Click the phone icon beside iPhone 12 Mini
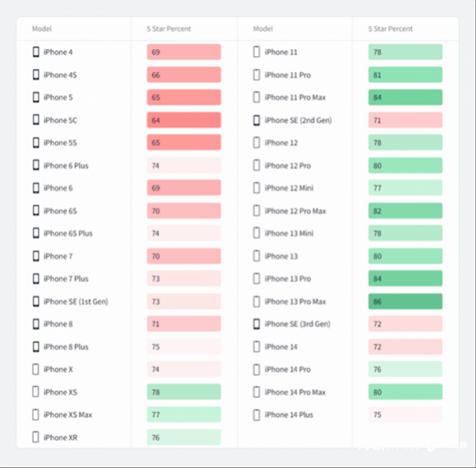 click(256, 188)
